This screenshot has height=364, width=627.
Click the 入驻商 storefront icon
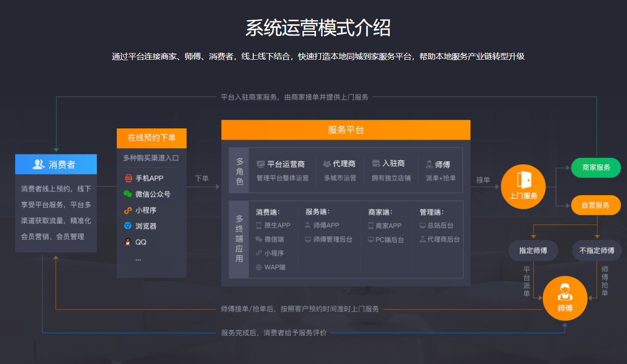tap(375, 163)
